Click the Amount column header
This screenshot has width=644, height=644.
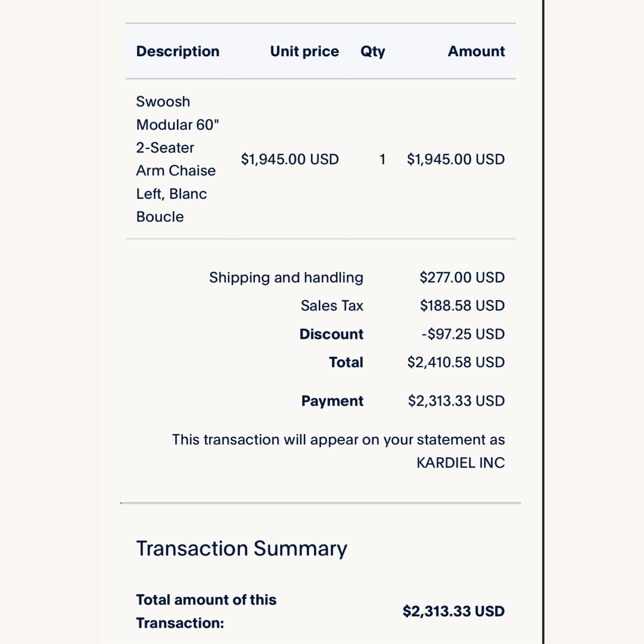pyautogui.click(x=476, y=52)
